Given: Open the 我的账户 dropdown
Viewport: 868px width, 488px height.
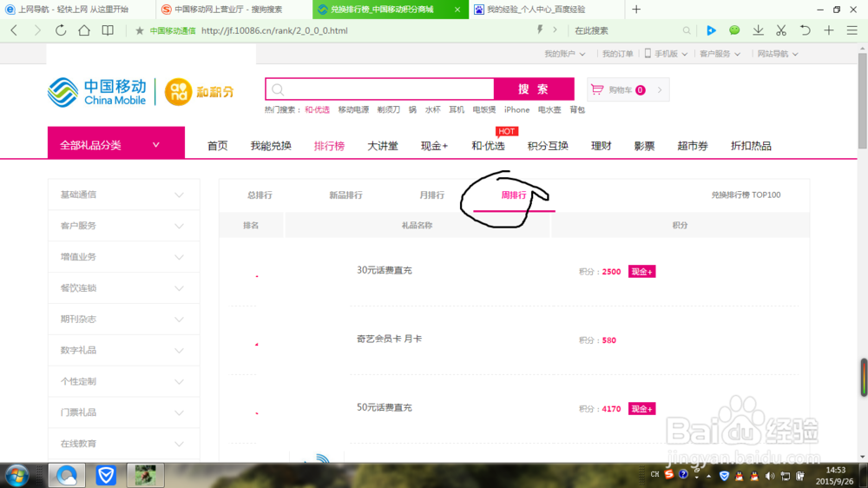Looking at the screenshot, I should pos(565,54).
